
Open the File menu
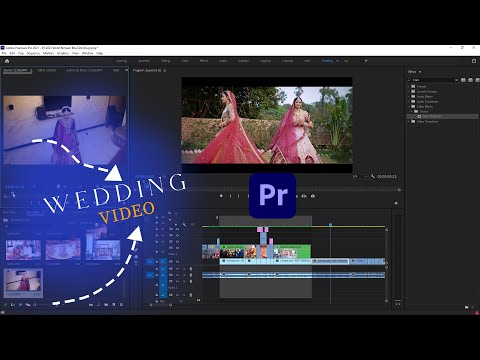(x=4, y=53)
